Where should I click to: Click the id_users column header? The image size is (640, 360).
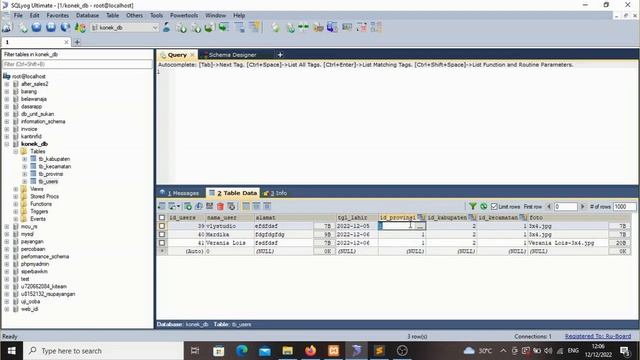click(187, 218)
